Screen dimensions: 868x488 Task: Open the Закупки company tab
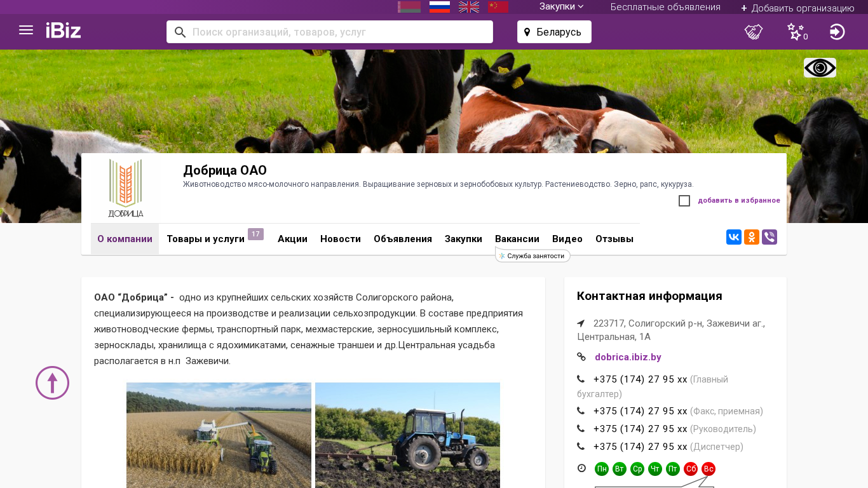click(463, 239)
